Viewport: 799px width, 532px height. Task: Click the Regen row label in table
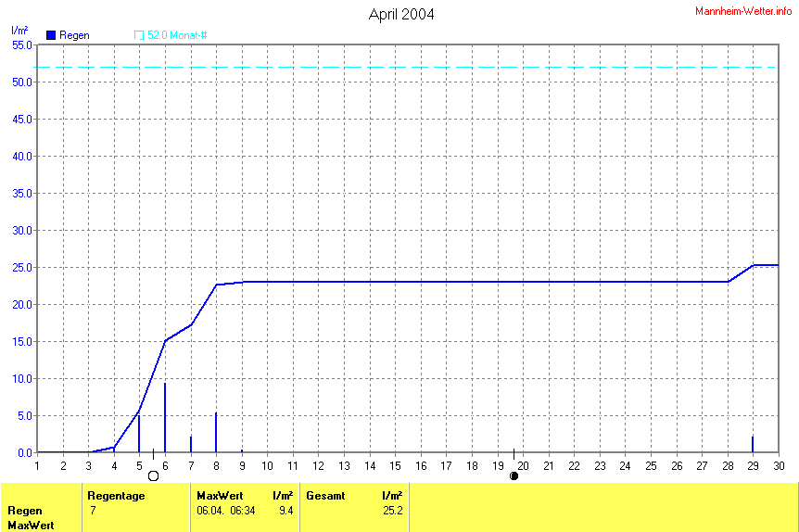(x=23, y=511)
